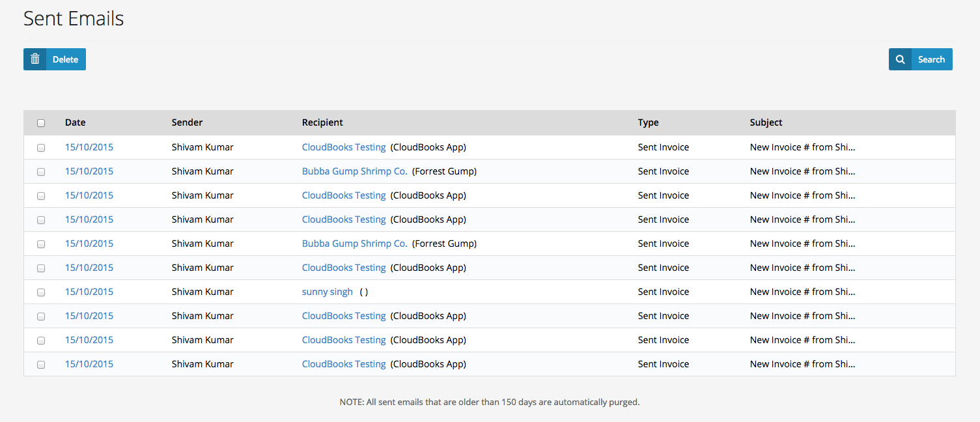980x422 pixels.
Task: Sort by the Date column header
Action: (75, 122)
